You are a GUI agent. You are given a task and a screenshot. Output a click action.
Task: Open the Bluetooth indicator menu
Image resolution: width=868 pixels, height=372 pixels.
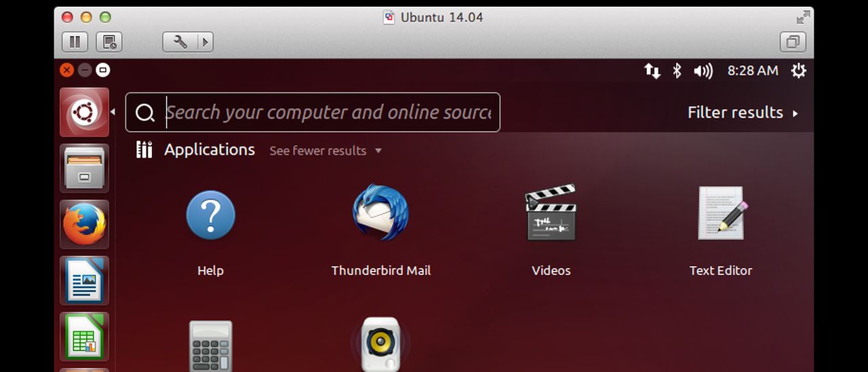pyautogui.click(x=677, y=71)
